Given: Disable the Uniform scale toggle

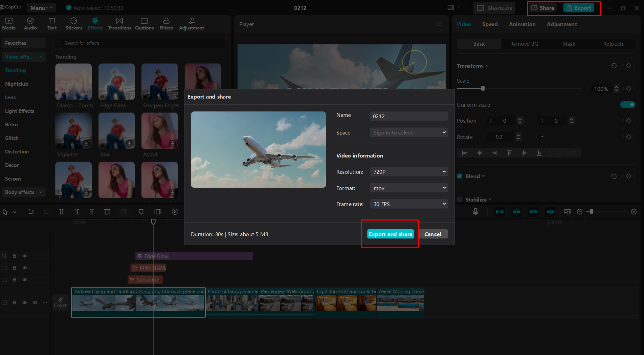Looking at the screenshot, I should [628, 105].
